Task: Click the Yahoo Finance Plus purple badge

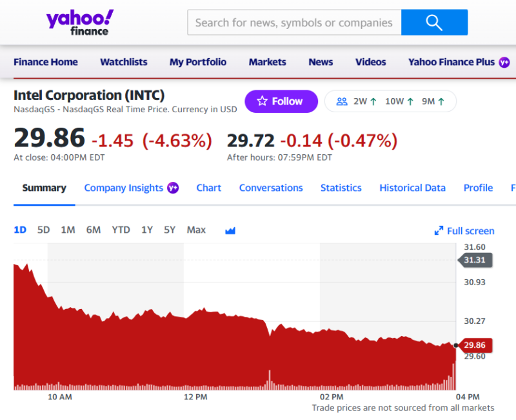Action: pyautogui.click(x=504, y=63)
